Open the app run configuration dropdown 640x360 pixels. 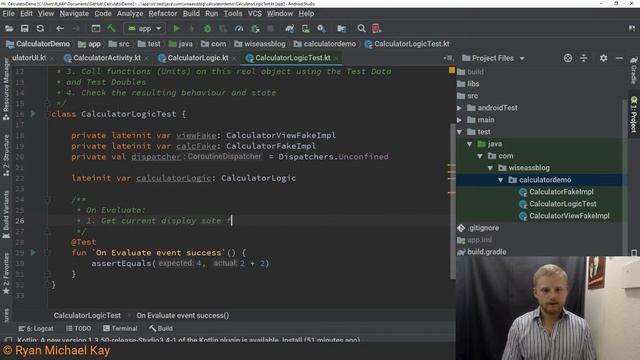click(x=144, y=29)
